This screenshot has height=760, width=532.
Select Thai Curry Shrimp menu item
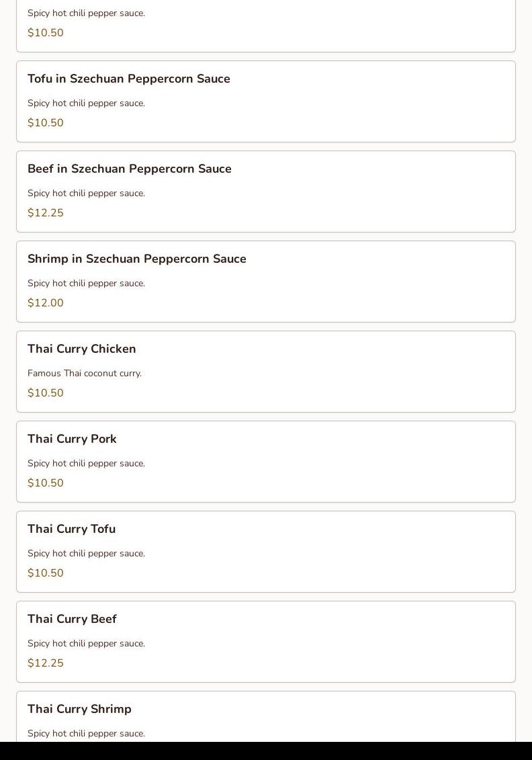pyautogui.click(x=79, y=710)
